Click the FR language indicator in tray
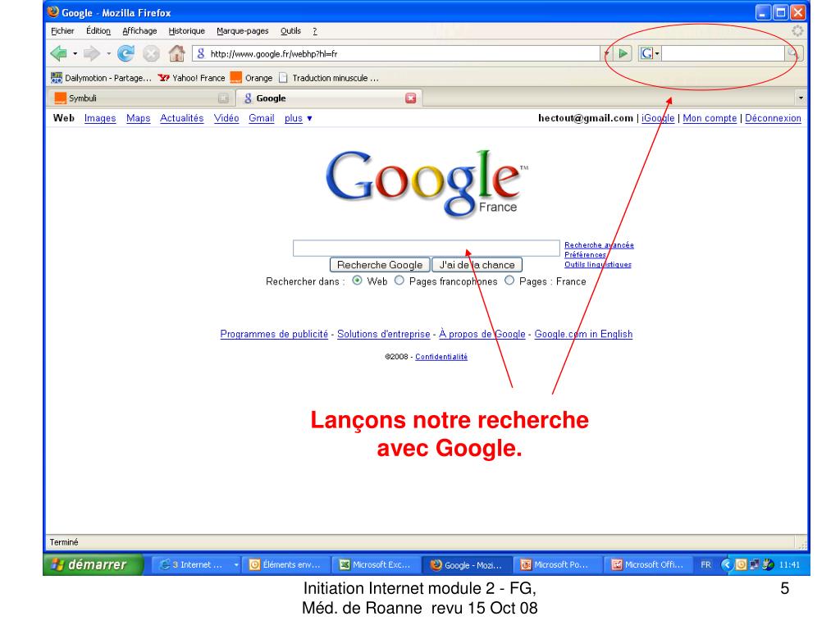The height and width of the screenshot is (630, 840). tap(706, 564)
